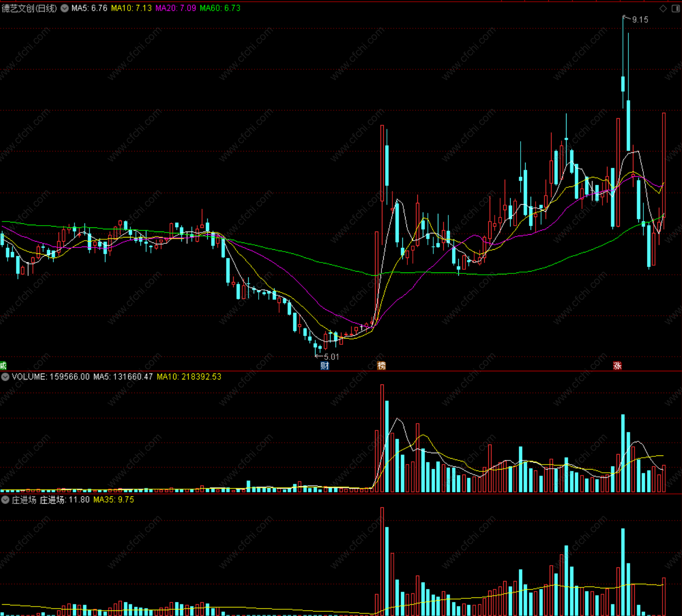Click the stock name 德艺文创(日线)
Image resolution: width=682 pixels, height=616 pixels.
pos(29,8)
